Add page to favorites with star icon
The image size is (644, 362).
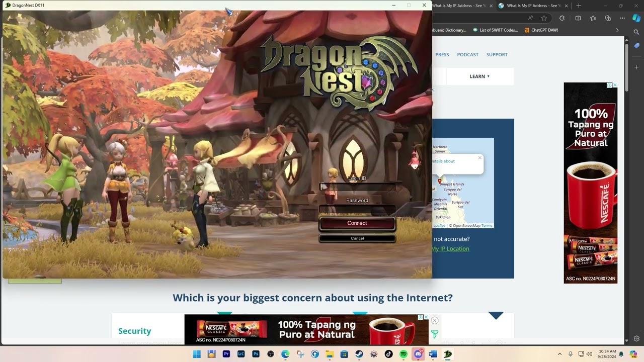[544, 18]
